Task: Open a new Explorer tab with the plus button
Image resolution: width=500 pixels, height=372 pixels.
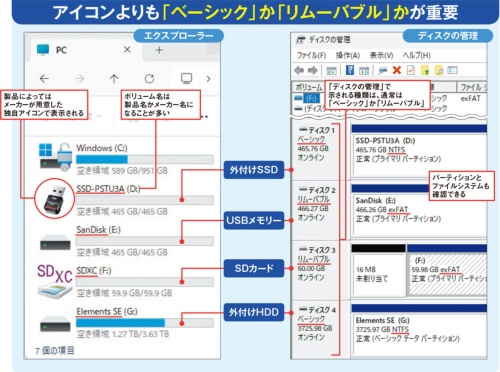Action: [x=159, y=50]
